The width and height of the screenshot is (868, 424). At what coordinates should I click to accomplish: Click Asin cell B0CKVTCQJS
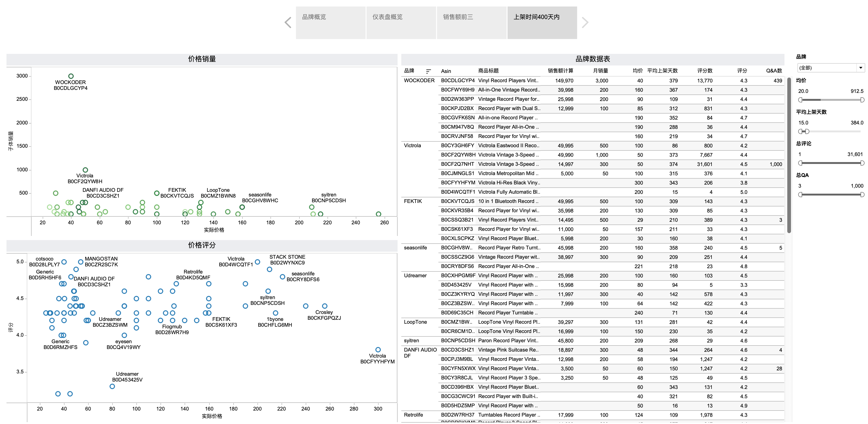click(458, 201)
